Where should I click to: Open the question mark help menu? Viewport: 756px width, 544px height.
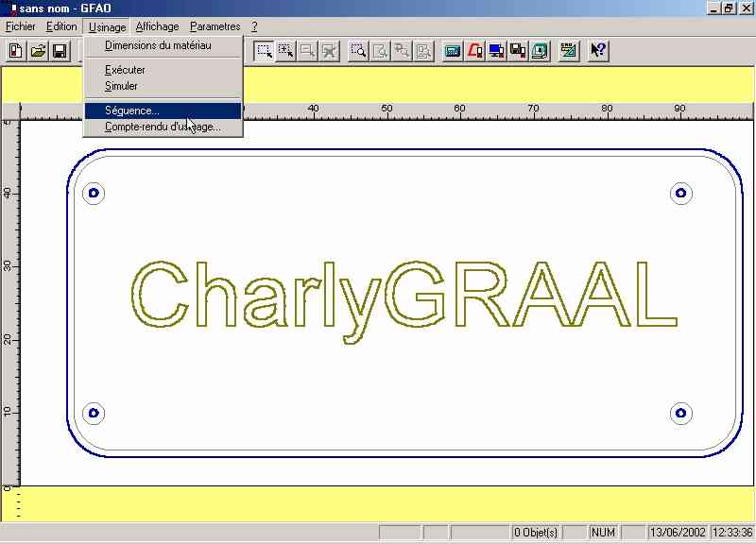pyautogui.click(x=254, y=26)
